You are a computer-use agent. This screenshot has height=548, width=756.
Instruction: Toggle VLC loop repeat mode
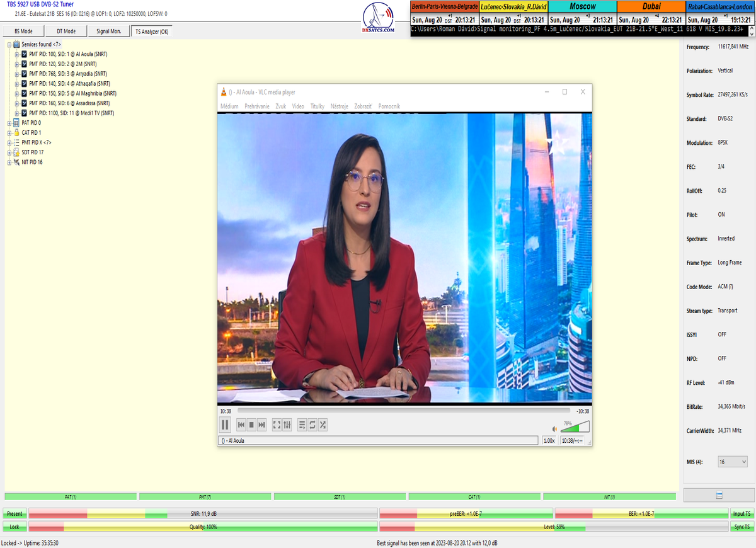[312, 425]
